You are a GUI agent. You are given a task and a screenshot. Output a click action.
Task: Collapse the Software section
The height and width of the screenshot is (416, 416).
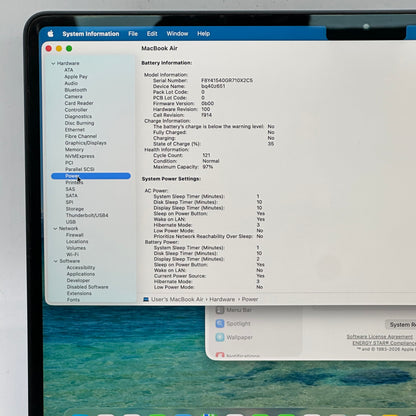point(56,261)
